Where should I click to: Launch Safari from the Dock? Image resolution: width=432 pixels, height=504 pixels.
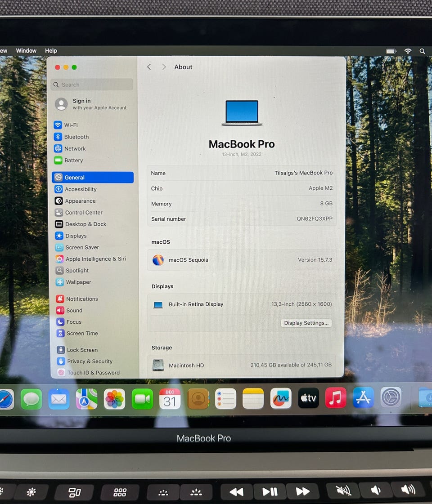click(x=6, y=400)
